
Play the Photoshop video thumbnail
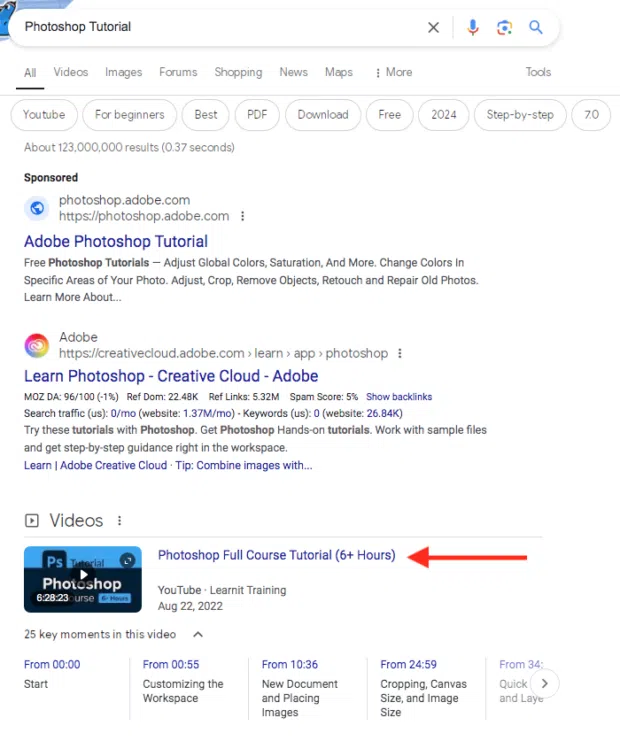(83, 578)
